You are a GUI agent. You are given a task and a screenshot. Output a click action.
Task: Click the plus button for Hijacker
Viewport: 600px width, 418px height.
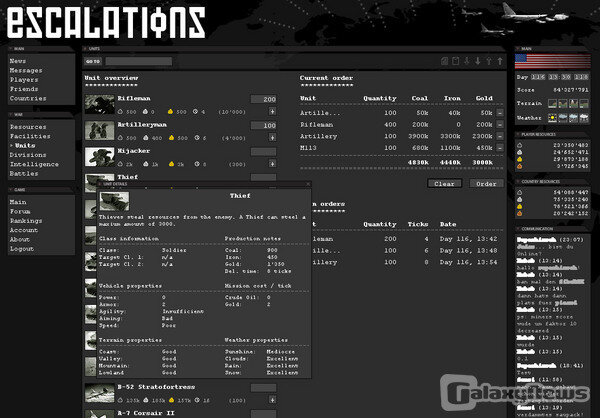click(x=272, y=164)
